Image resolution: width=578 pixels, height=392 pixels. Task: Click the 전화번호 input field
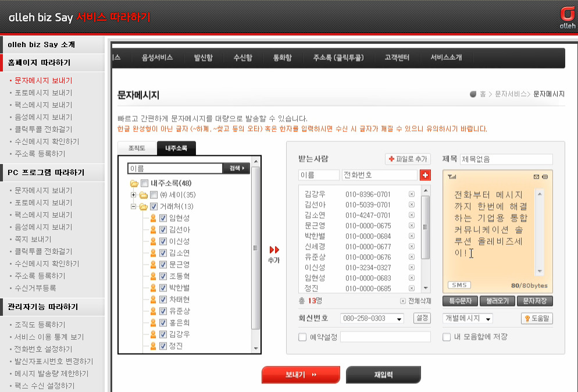coord(379,175)
